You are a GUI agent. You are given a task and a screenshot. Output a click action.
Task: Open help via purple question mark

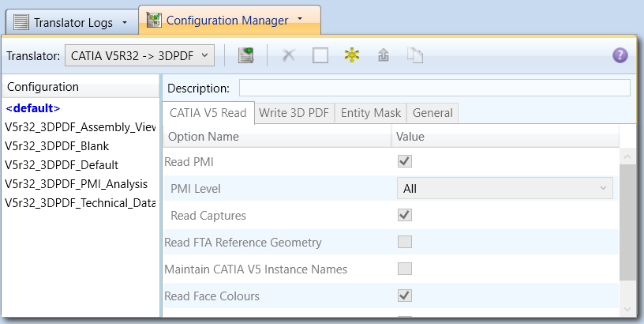tap(620, 55)
